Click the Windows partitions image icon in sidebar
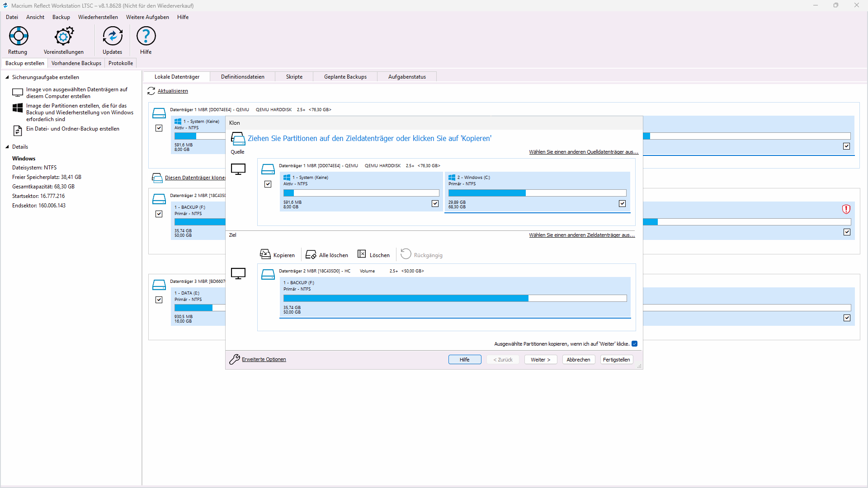Image resolution: width=868 pixels, height=488 pixels. coord(18,108)
